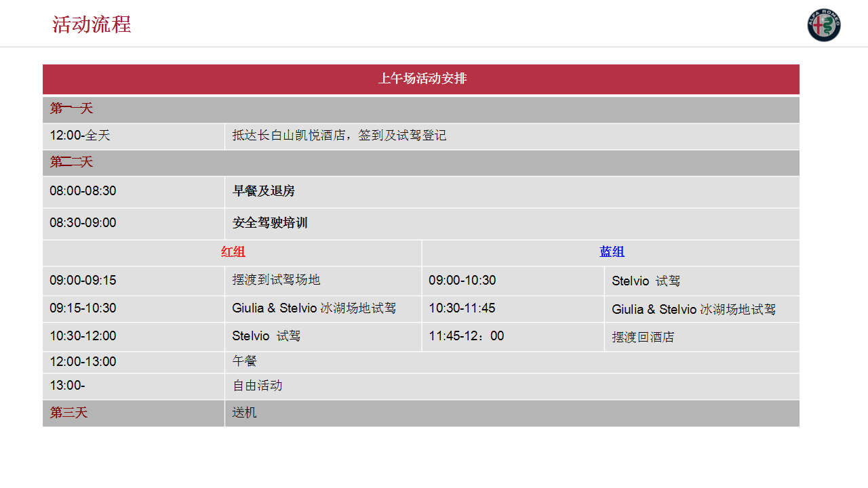Select the 第一天 row label
The height and width of the screenshot is (488, 868).
[71, 108]
